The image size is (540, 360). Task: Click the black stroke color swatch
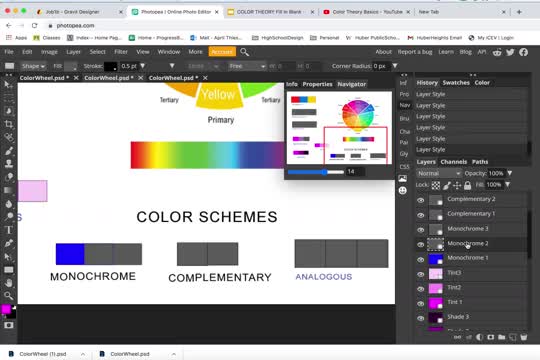(111, 66)
